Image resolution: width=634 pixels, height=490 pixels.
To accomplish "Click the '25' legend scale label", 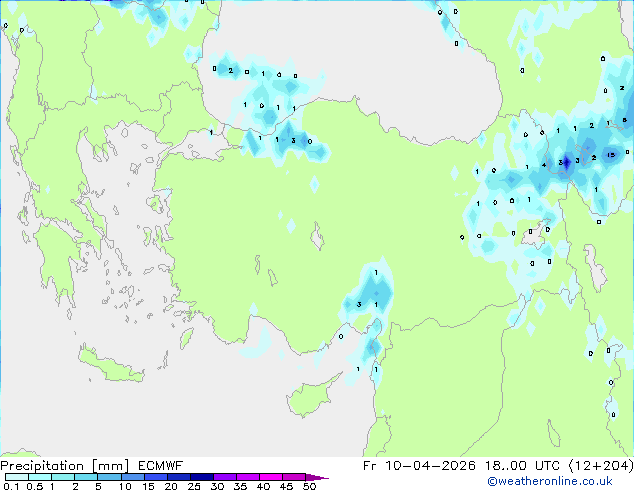I will [x=194, y=486].
